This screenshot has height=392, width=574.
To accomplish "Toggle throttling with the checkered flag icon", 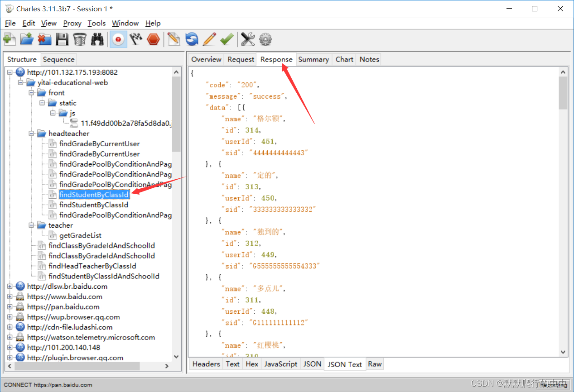I will click(136, 39).
